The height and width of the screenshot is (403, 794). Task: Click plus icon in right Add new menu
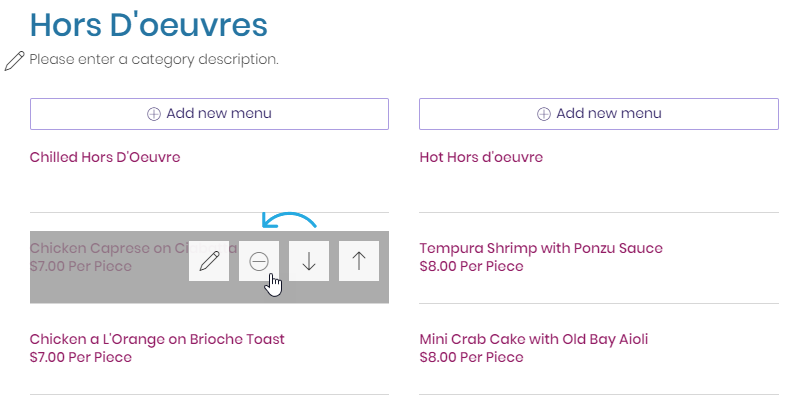[544, 114]
